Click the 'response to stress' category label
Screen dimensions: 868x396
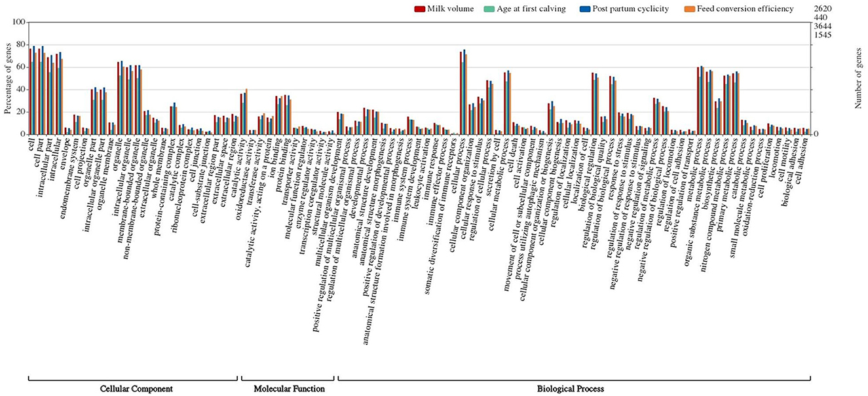(617, 169)
